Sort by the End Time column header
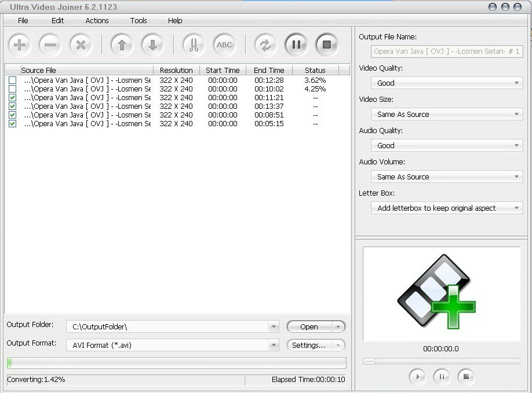The width and height of the screenshot is (532, 393). tap(269, 70)
